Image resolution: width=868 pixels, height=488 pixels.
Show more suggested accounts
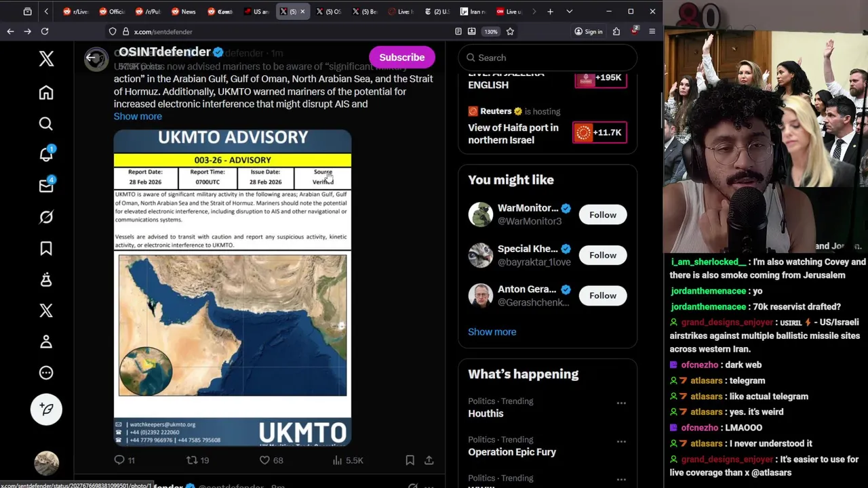[x=492, y=332]
